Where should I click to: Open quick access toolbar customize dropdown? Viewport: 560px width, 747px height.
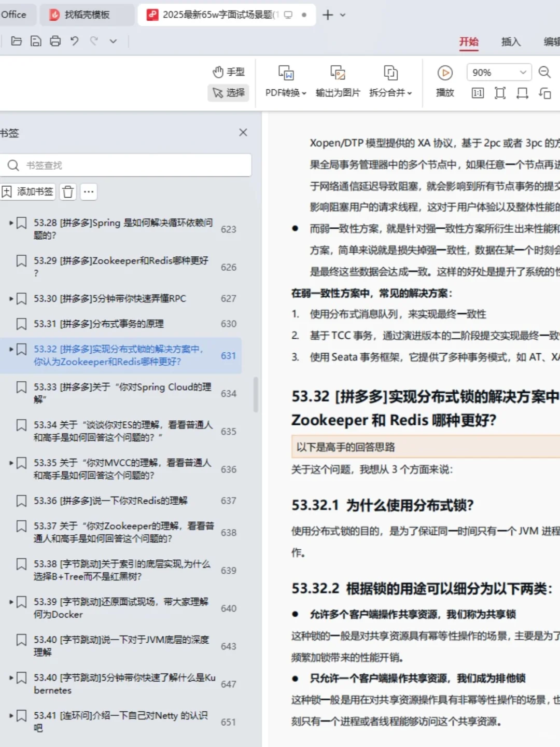(113, 41)
